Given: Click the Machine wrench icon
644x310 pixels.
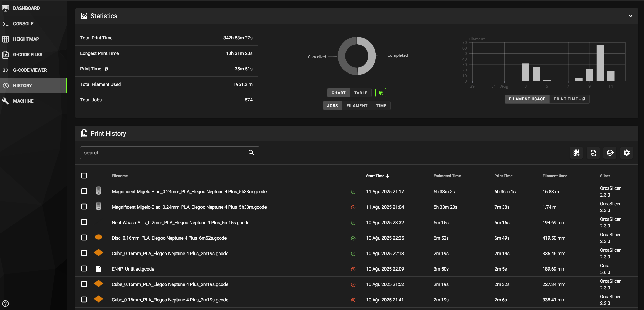Looking at the screenshot, I should 5,101.
